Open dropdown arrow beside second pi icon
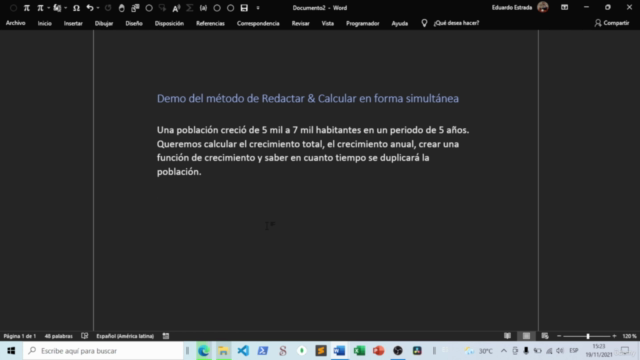This screenshot has height=360, width=640. (48, 8)
